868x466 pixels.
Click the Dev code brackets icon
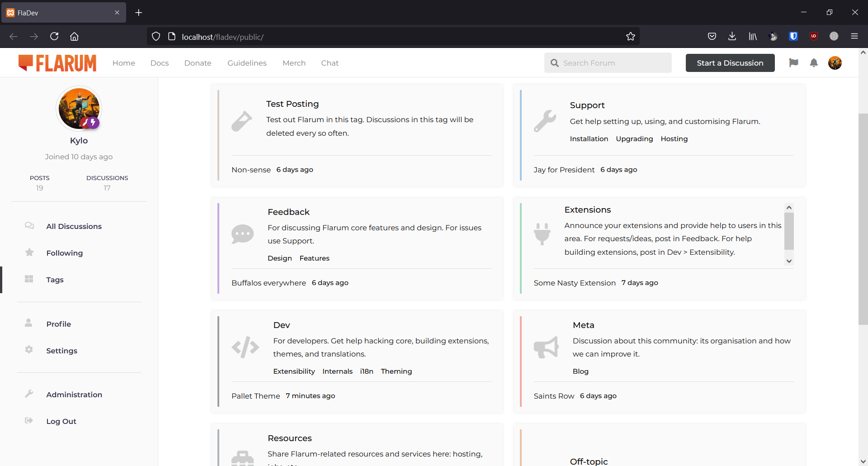(x=245, y=347)
